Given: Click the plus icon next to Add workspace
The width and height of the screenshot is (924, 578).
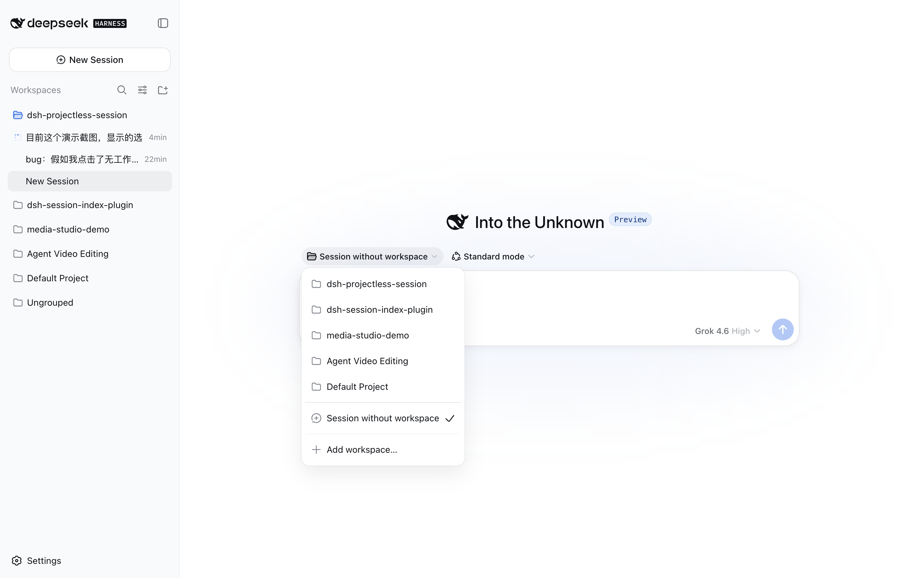Looking at the screenshot, I should [x=316, y=450].
